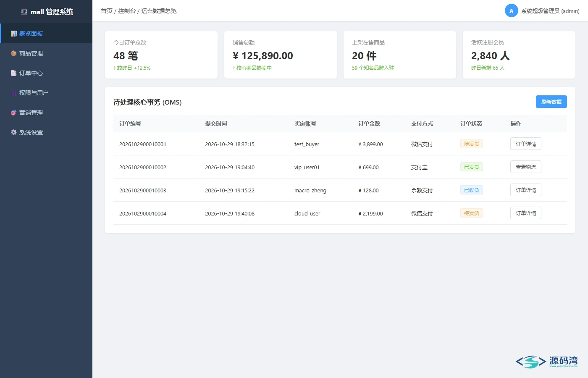588x378 pixels.
Task: Open 商品管理 in the sidebar
Action: coord(46,53)
